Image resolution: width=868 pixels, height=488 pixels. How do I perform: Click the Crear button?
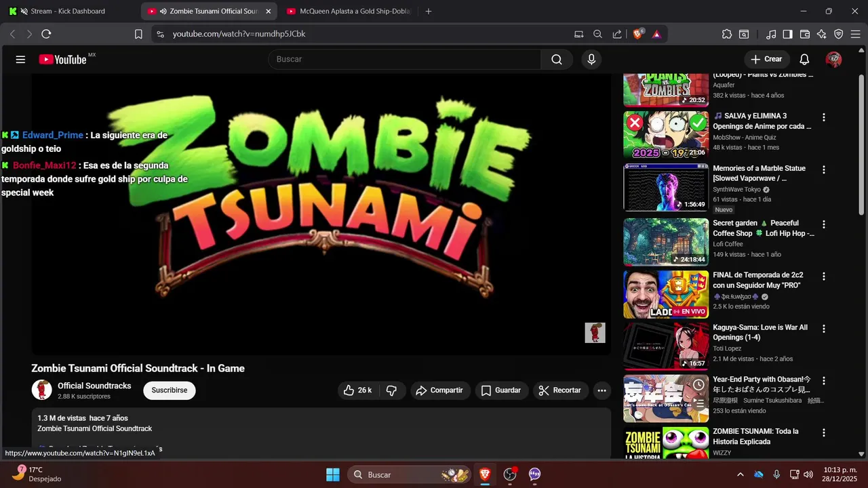tap(767, 60)
